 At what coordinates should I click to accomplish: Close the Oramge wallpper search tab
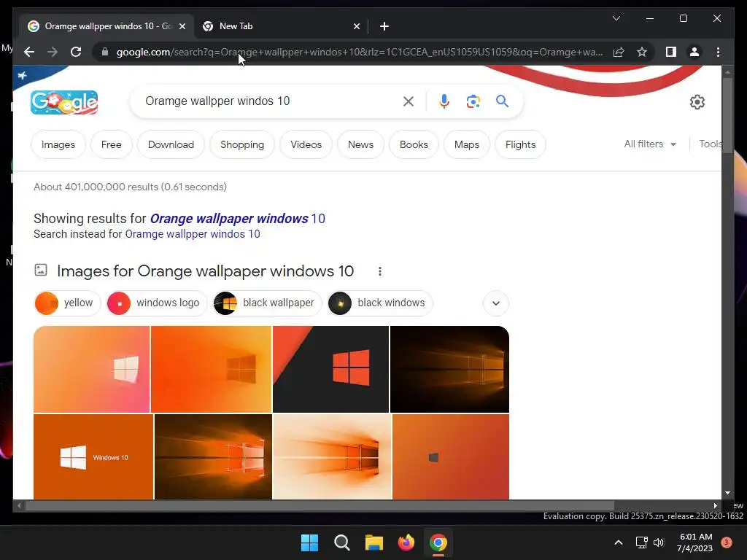182,26
